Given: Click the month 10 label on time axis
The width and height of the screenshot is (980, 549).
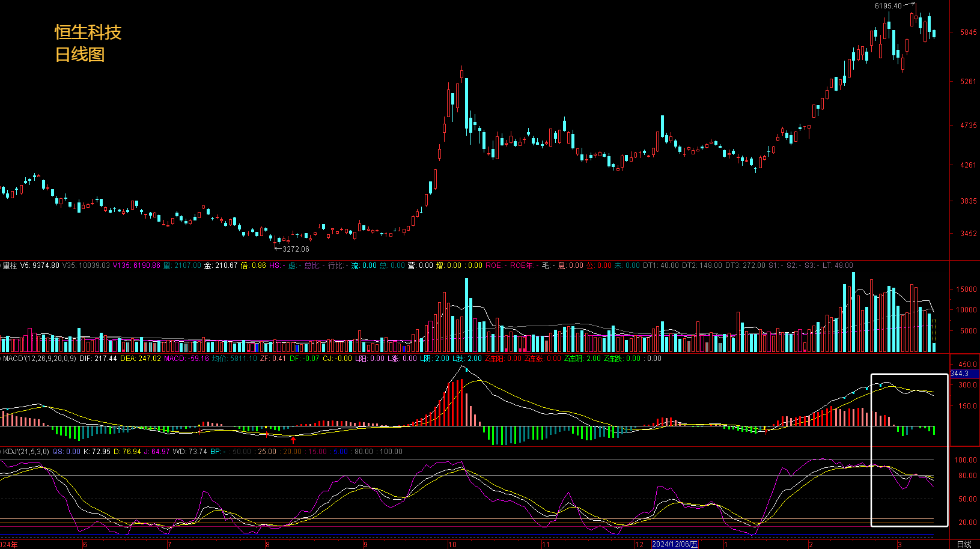Looking at the screenshot, I should tap(452, 545).
